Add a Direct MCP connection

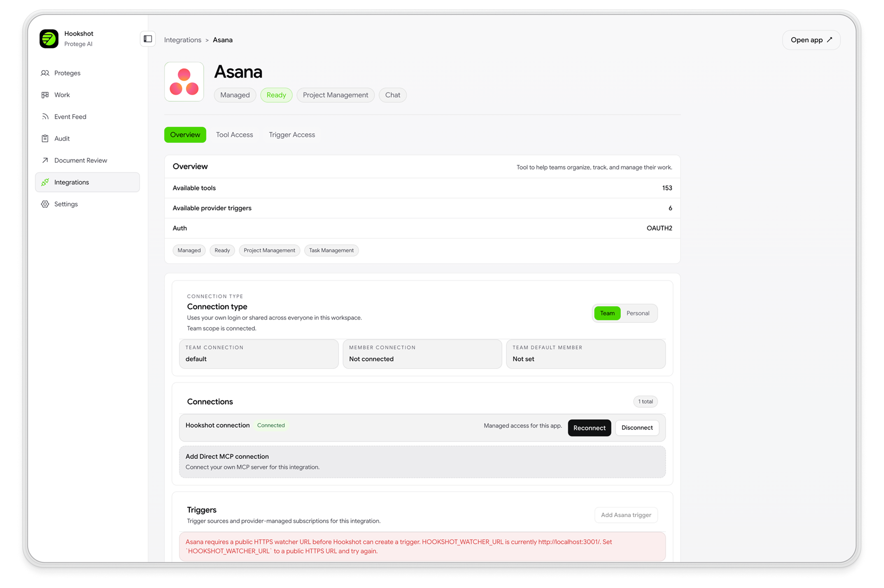coord(422,462)
